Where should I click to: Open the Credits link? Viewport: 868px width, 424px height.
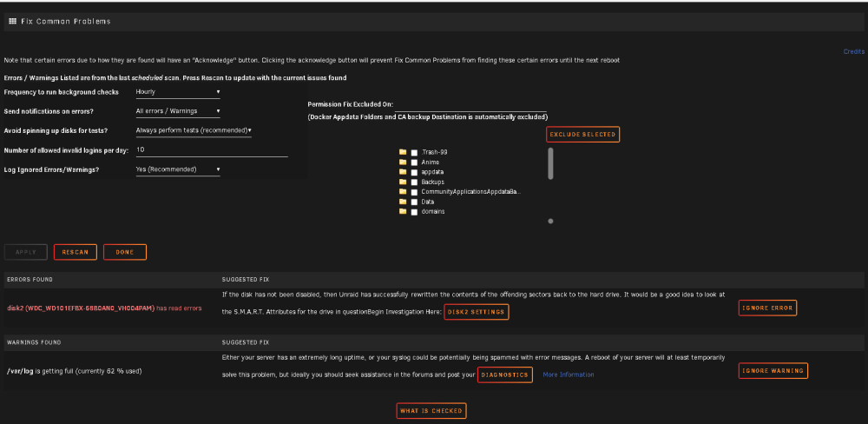853,51
